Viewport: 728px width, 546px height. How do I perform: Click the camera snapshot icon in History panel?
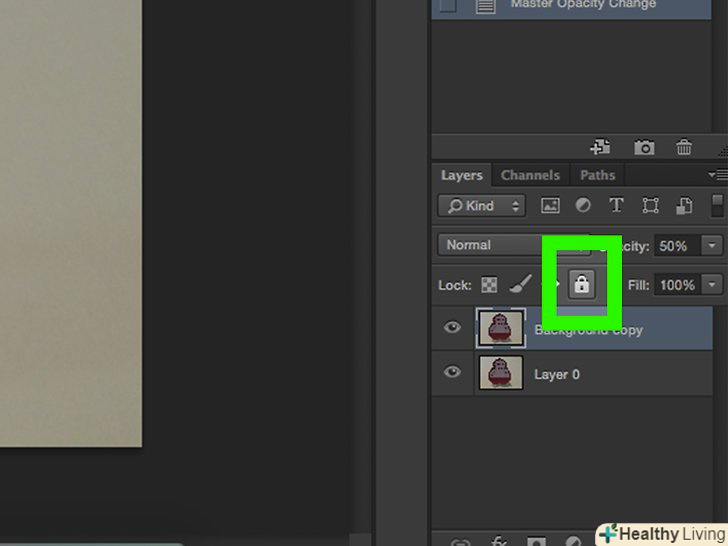click(644, 148)
